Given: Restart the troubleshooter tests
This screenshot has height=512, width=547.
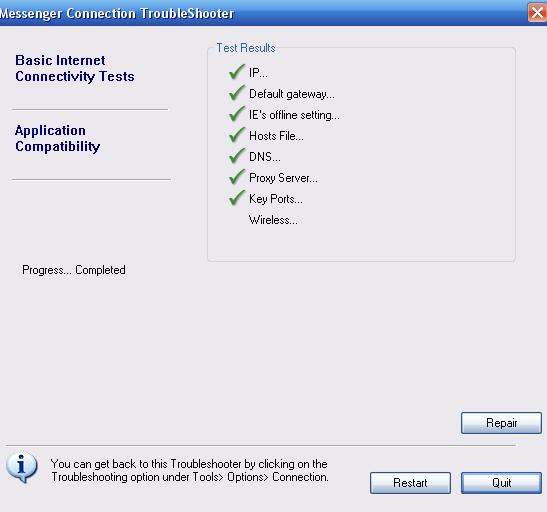Looking at the screenshot, I should coord(410,483).
